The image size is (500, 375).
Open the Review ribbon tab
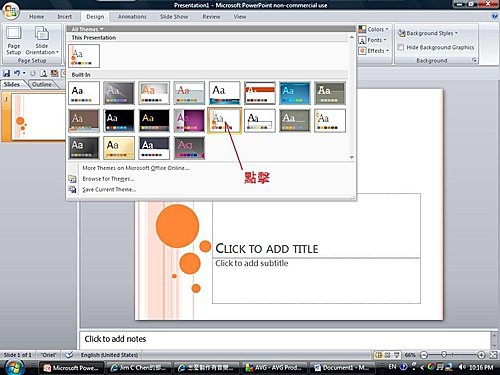click(211, 17)
